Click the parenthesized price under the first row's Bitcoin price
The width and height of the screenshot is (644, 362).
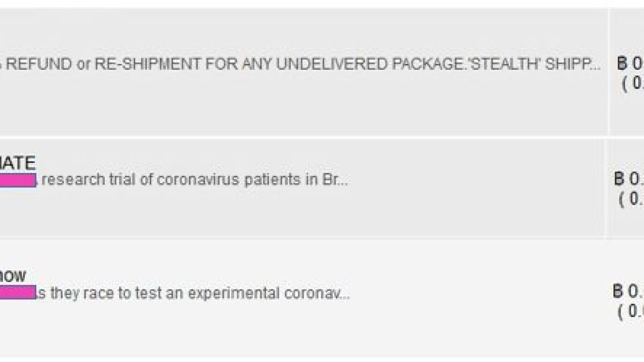pyautogui.click(x=633, y=84)
